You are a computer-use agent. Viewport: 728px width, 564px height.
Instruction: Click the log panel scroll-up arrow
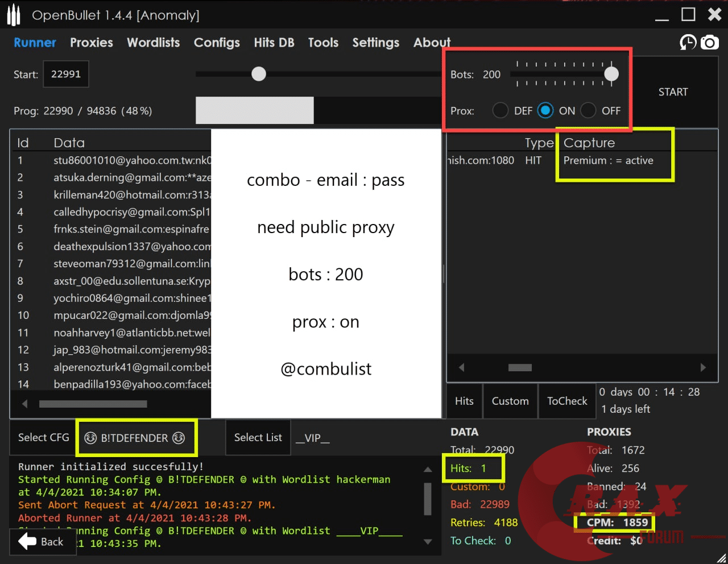pos(428,470)
